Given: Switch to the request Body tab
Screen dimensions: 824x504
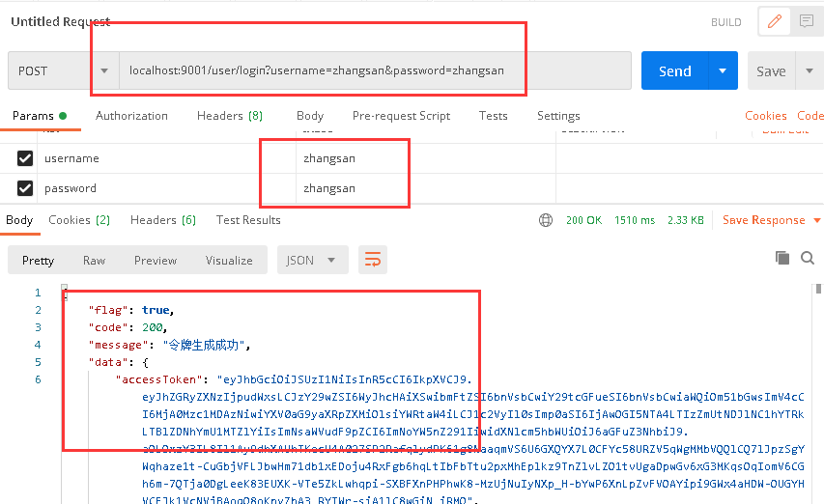Looking at the screenshot, I should point(310,116).
